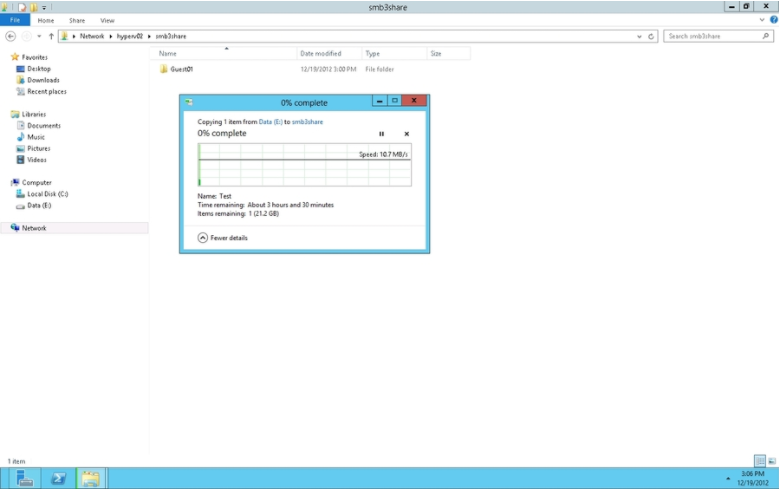Image resolution: width=779 pixels, height=489 pixels.
Task: Select Recent places under Favorites
Action: [47, 91]
